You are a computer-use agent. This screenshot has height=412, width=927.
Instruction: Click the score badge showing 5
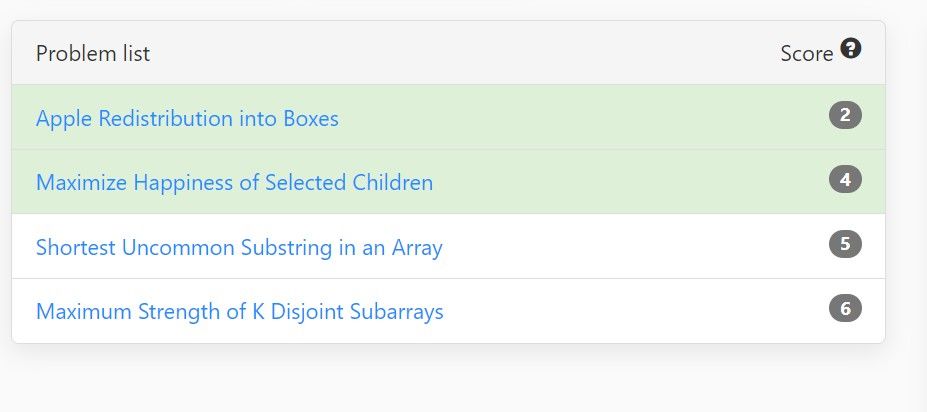(845, 244)
